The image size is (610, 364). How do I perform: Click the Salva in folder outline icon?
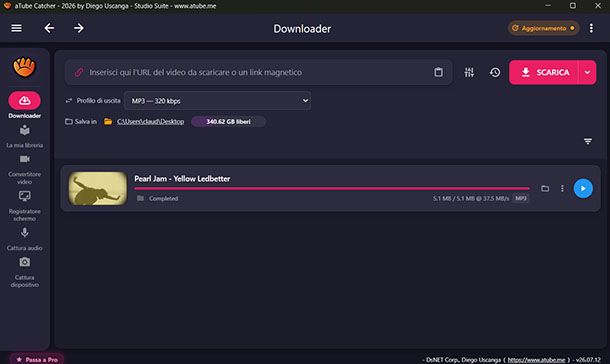point(69,122)
